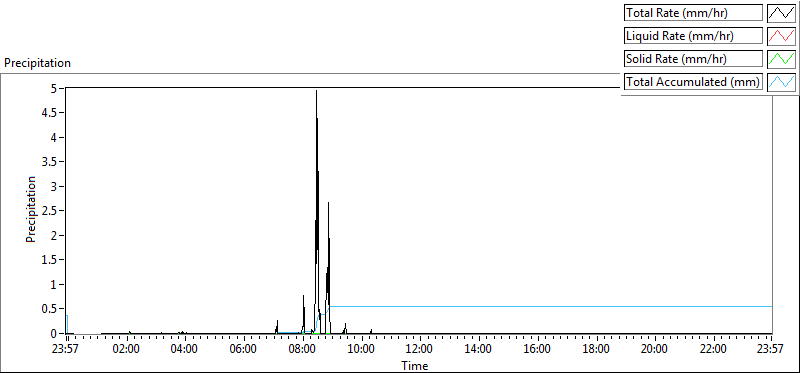This screenshot has height=373, width=800.
Task: Click the Total Rate black line icon
Action: 781,13
